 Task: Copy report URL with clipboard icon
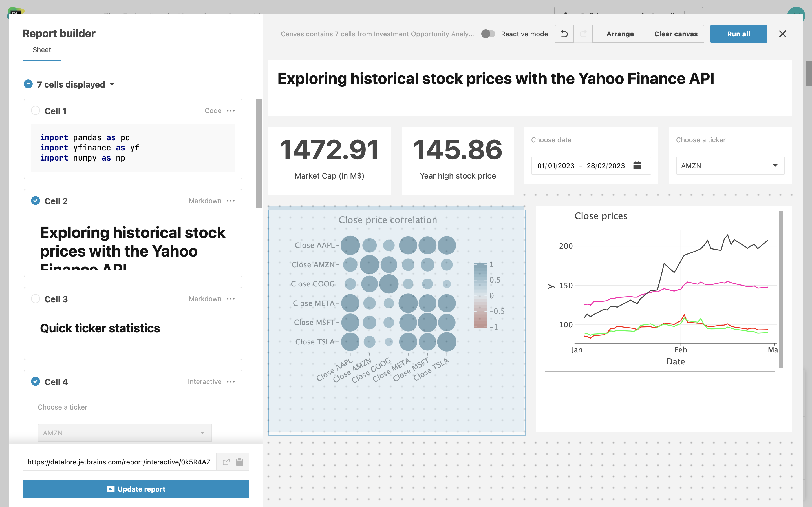point(240,462)
